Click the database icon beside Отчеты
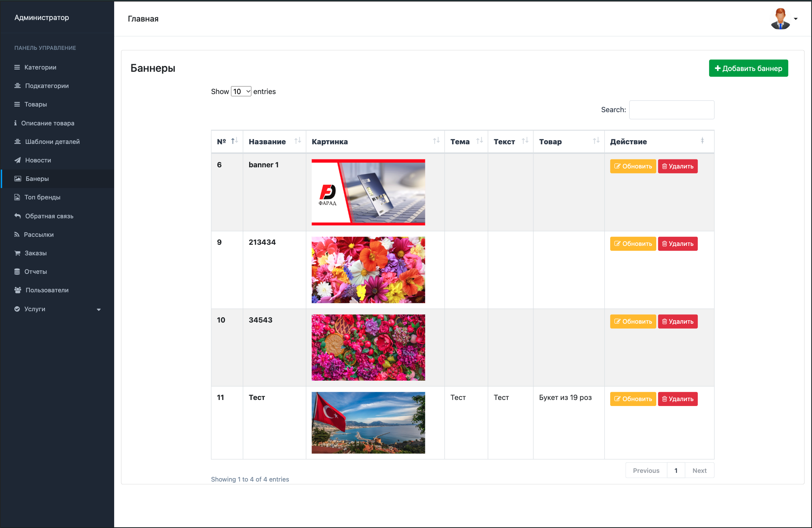The height and width of the screenshot is (528, 812). [17, 272]
